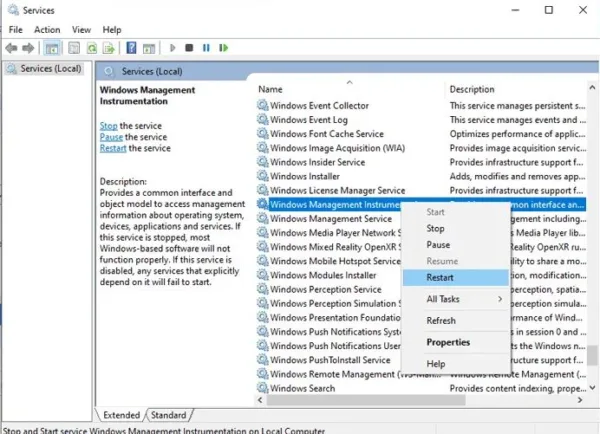Screen dimensions: 600x434
Task: Click gear icon beside Windows Event Log
Action: pos(262,119)
